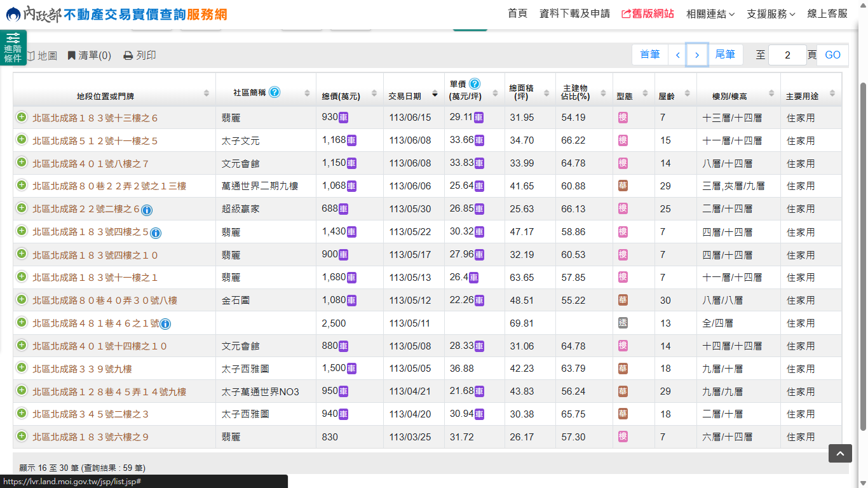Expand row 北成路345號二樓之3

[x=22, y=414]
